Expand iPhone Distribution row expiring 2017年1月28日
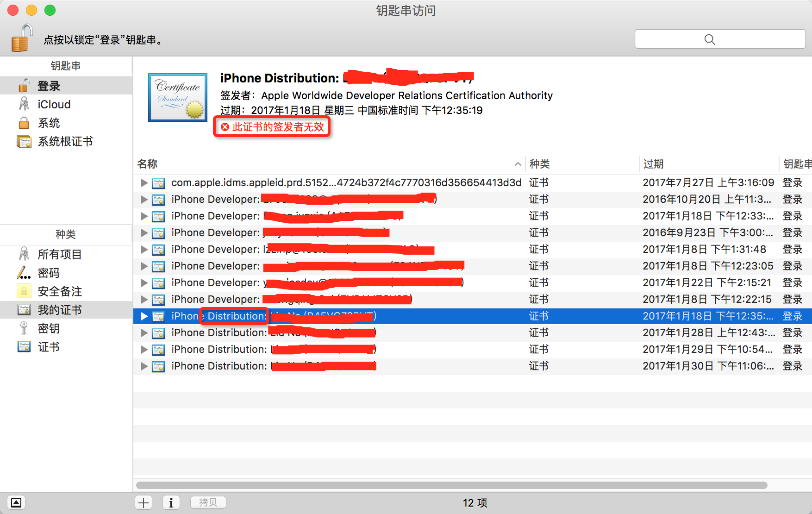812x514 pixels. point(144,333)
